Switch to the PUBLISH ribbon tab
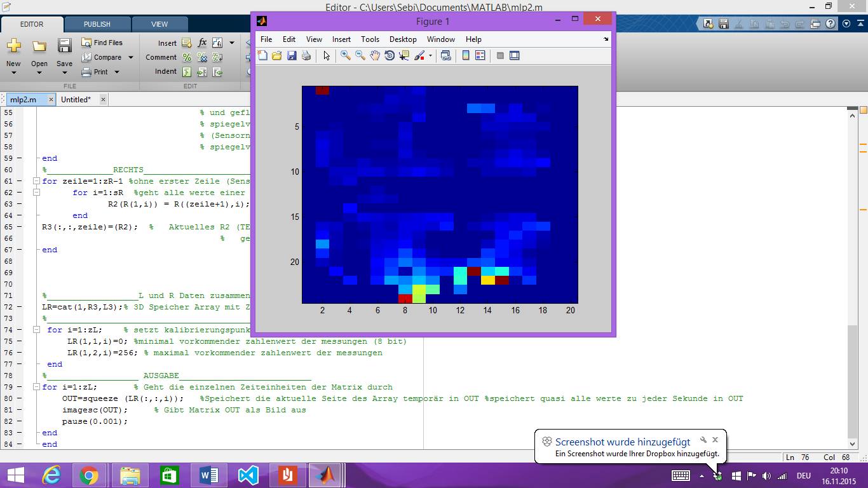Viewport: 868px width, 488px height. tap(97, 24)
